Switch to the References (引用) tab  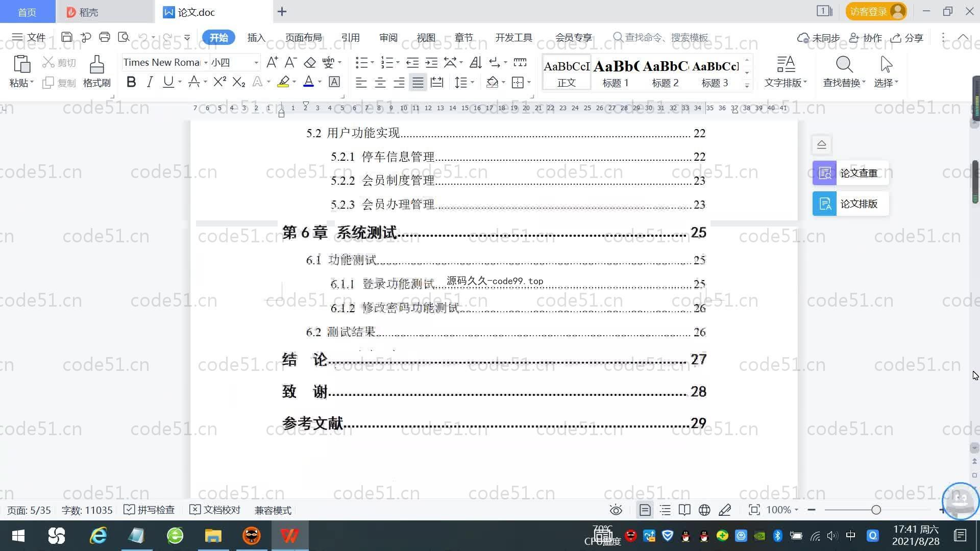click(351, 38)
